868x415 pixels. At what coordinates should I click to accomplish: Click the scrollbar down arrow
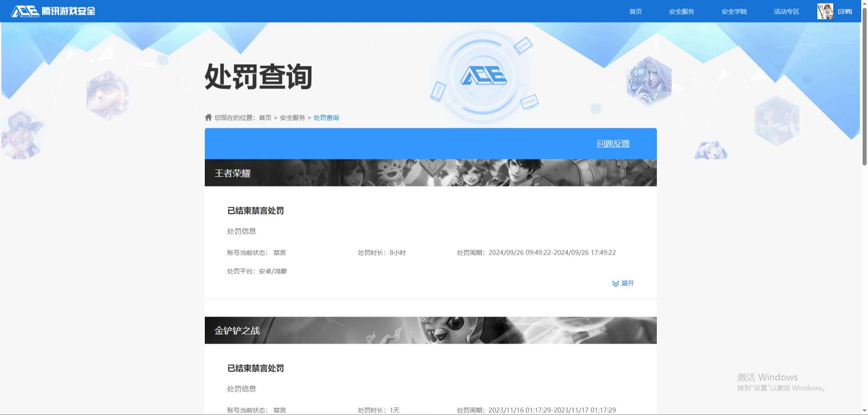[x=864, y=410]
